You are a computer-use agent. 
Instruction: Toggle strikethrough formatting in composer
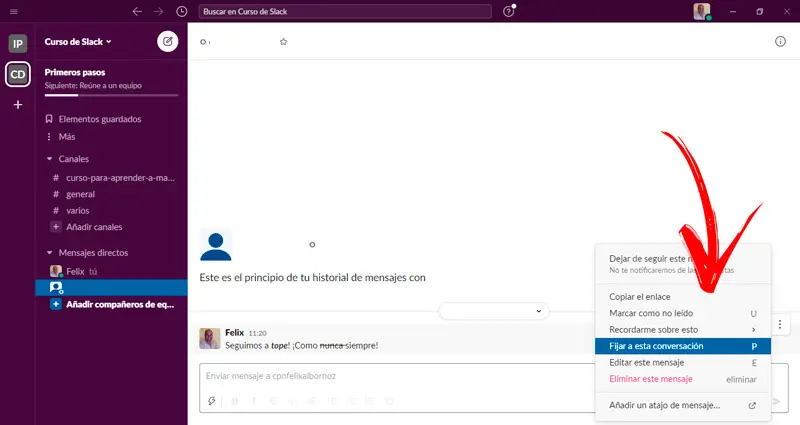point(273,401)
